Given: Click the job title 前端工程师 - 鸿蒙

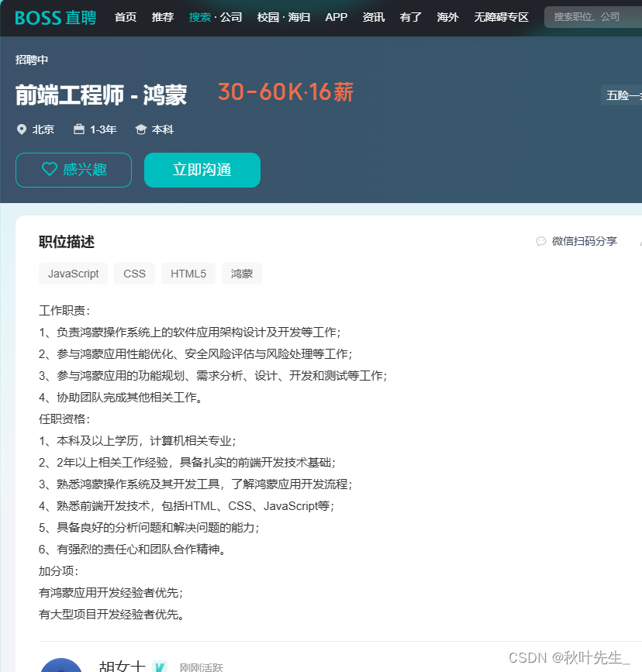Looking at the screenshot, I should point(102,95).
